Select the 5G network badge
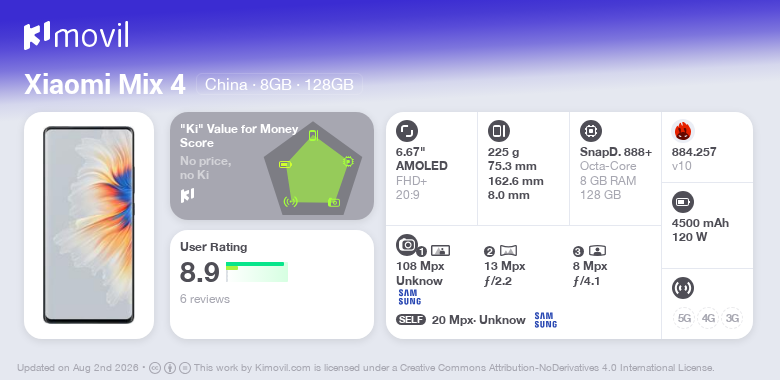780x380 pixels. pos(684,318)
